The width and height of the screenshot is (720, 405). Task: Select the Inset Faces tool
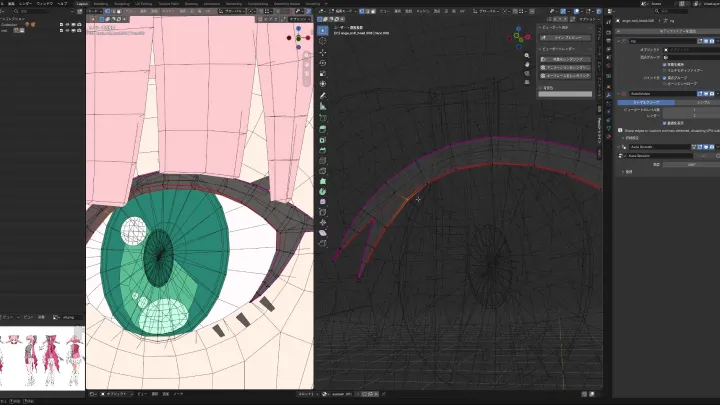pyautogui.click(x=323, y=140)
